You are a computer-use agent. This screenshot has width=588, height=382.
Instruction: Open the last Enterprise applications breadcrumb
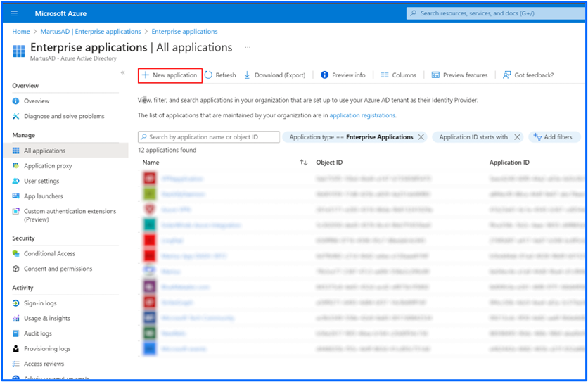coord(184,32)
